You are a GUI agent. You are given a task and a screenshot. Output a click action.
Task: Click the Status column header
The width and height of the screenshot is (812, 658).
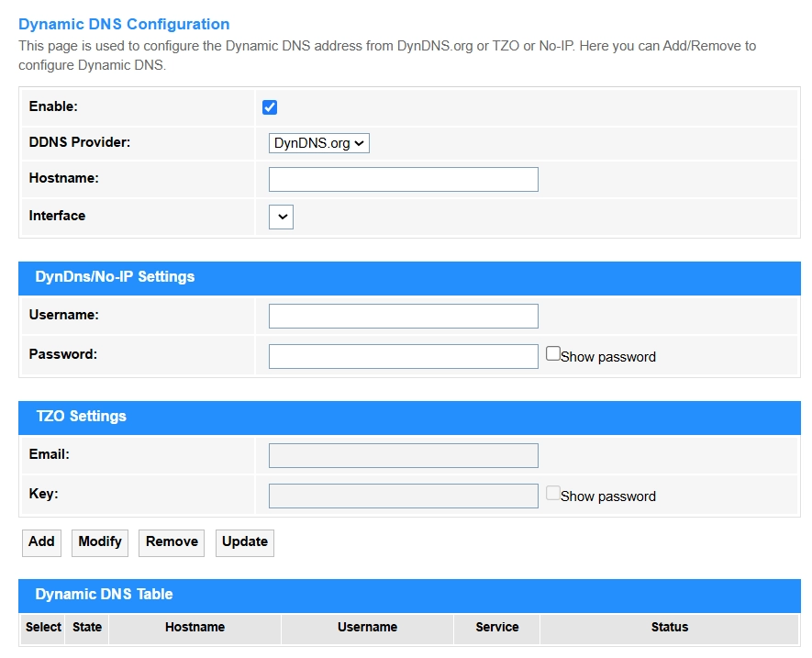[x=670, y=628]
